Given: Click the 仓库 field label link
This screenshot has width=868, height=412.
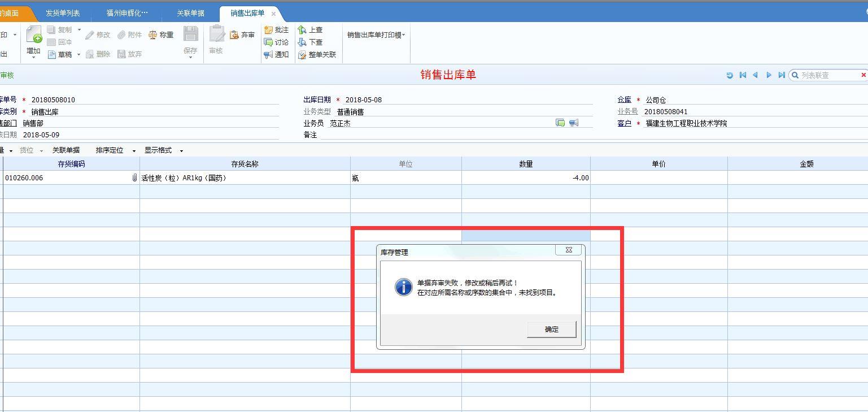Looking at the screenshot, I should point(624,99).
